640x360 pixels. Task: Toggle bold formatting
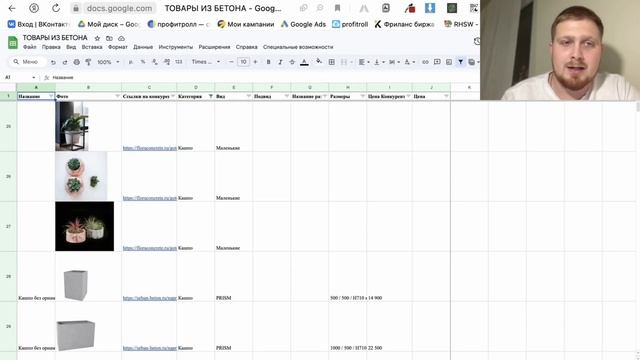pos(268,62)
